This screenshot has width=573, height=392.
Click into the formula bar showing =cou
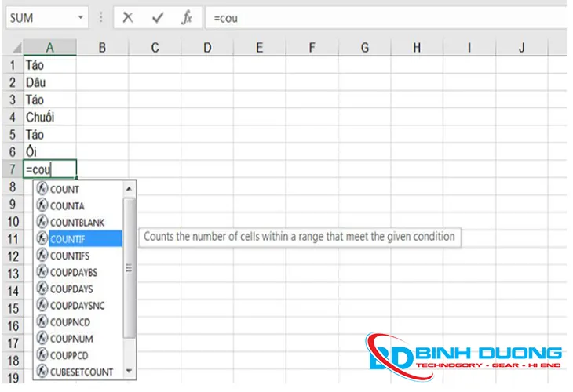[386, 18]
